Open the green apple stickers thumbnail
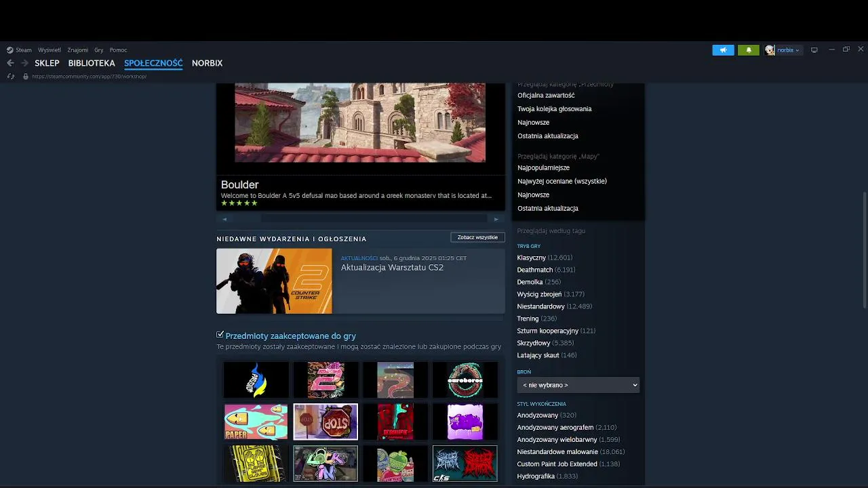 click(395, 464)
